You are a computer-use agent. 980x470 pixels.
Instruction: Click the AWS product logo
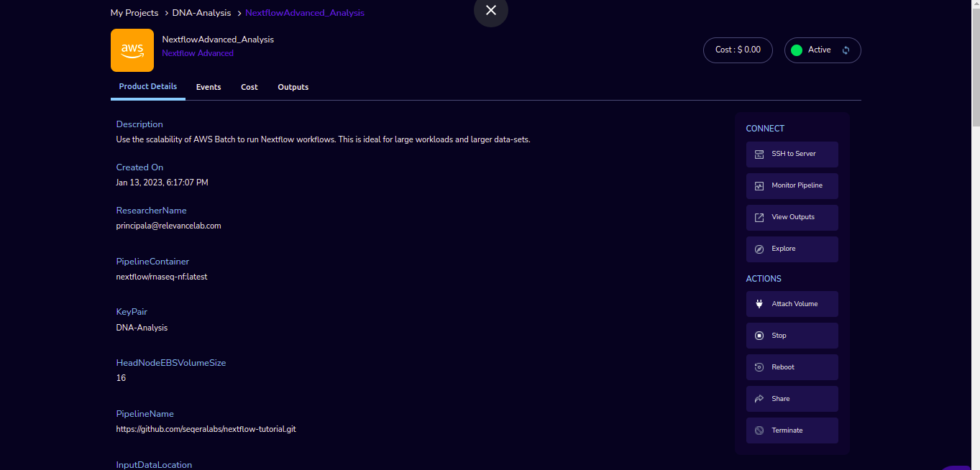(132, 50)
